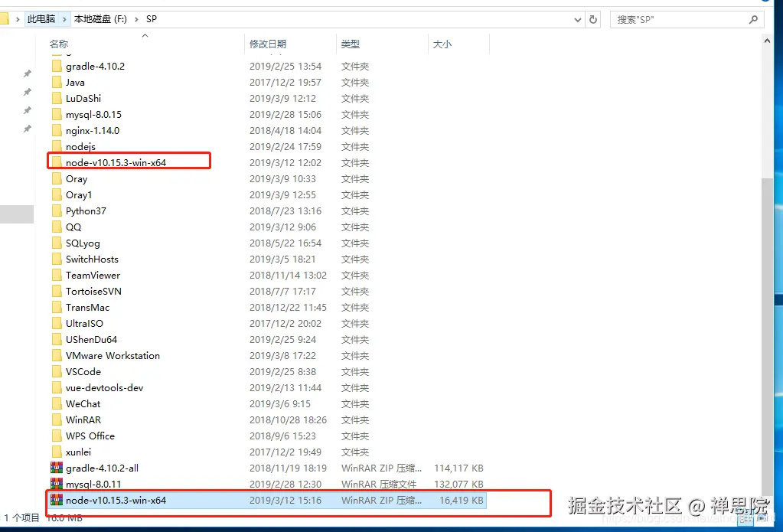
Task: Sort by the 类型 column header
Action: point(350,44)
